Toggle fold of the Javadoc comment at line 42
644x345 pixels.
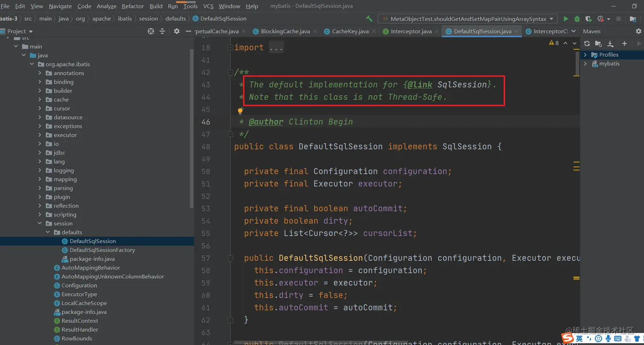click(x=230, y=72)
